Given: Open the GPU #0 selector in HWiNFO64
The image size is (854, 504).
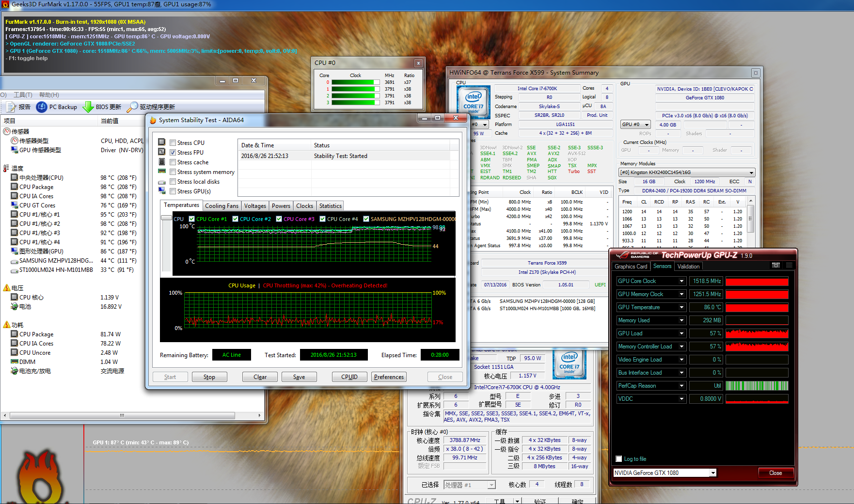Looking at the screenshot, I should tap(635, 125).
